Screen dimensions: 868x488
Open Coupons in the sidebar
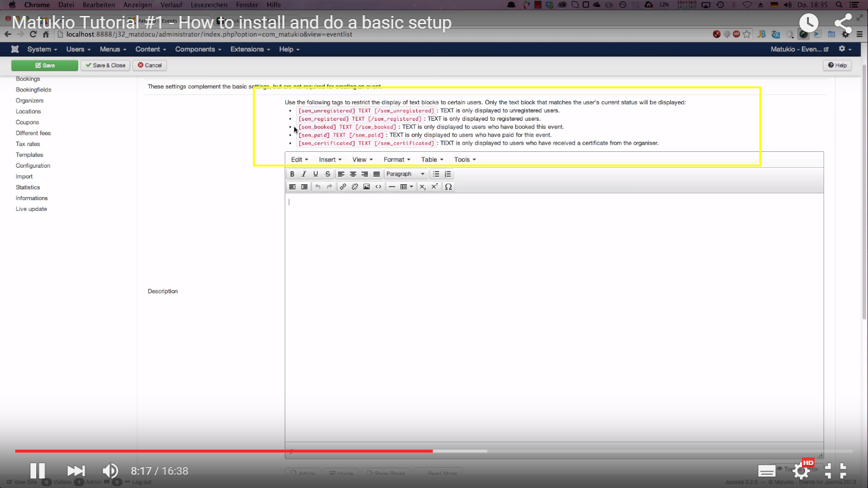point(27,122)
